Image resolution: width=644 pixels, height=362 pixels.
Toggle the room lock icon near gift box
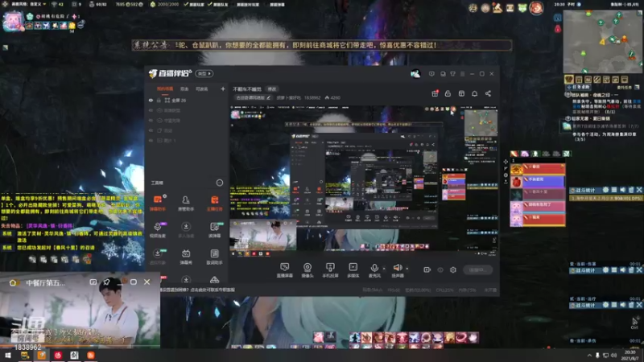[448, 93]
